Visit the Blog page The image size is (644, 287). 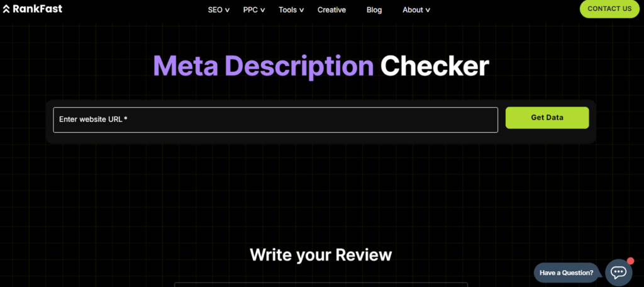pos(374,10)
